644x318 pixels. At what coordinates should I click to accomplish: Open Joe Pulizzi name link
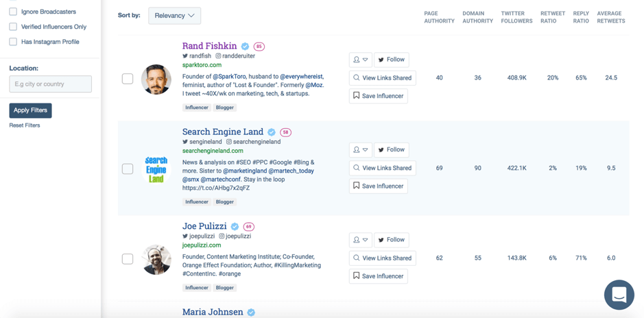click(204, 226)
